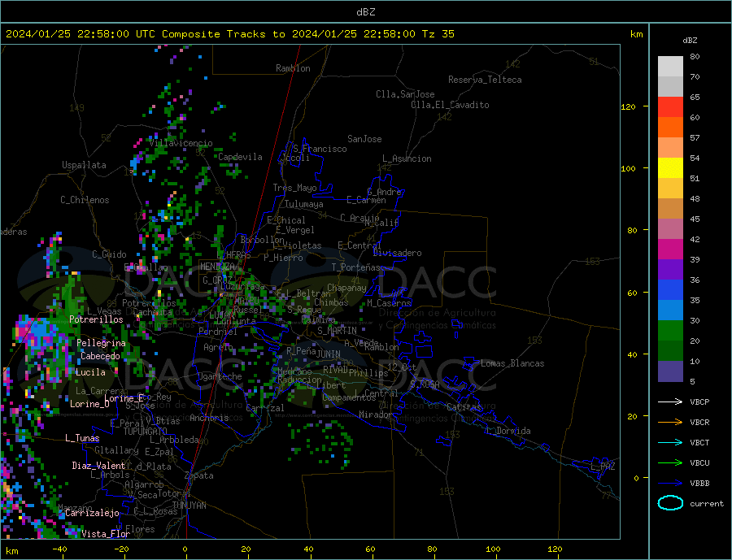The height and width of the screenshot is (560, 732).
Task: Click the Potrerillos white label
Action: pyautogui.click(x=96, y=319)
